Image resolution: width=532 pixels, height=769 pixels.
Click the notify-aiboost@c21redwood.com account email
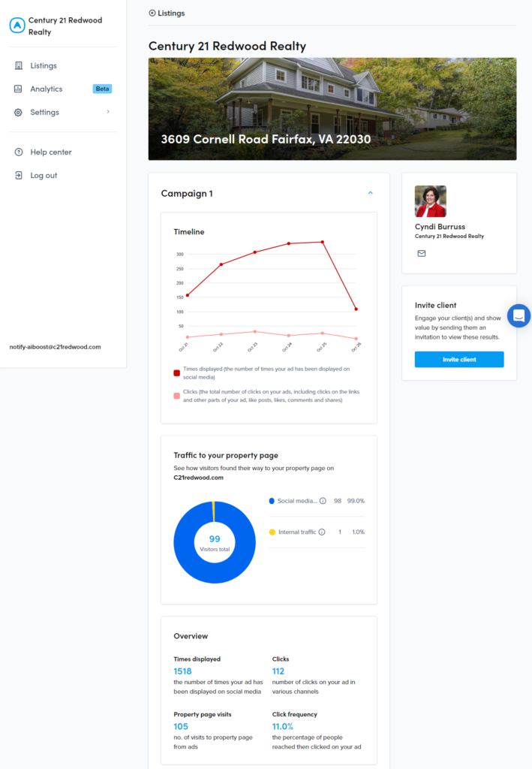(x=56, y=347)
